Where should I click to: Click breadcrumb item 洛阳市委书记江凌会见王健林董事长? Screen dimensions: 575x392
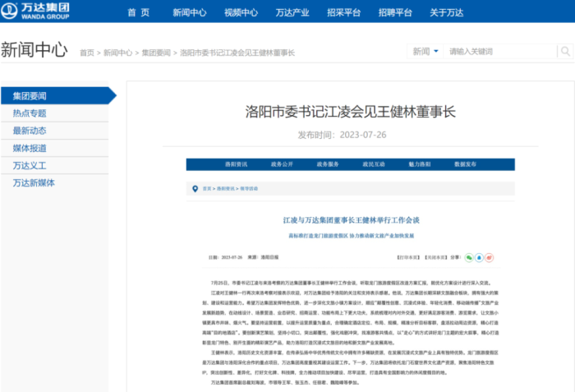(237, 53)
